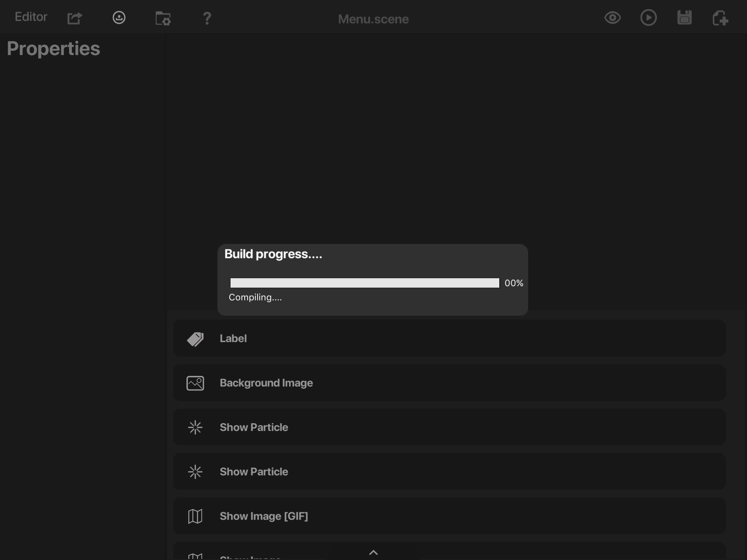747x560 pixels.
Task: Select the Show Image [GIF] item
Action: click(x=449, y=516)
